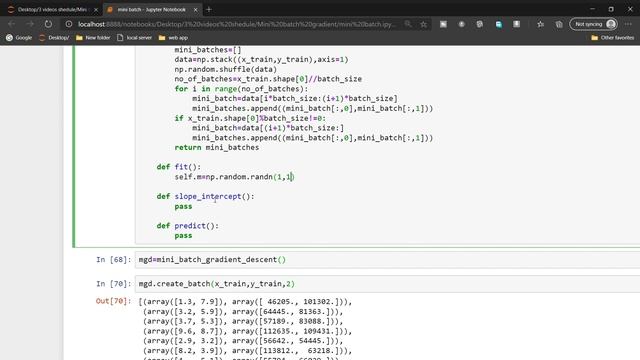This screenshot has width=640, height=360.
Task: Open the web app bookmarks folder
Action: click(x=173, y=38)
